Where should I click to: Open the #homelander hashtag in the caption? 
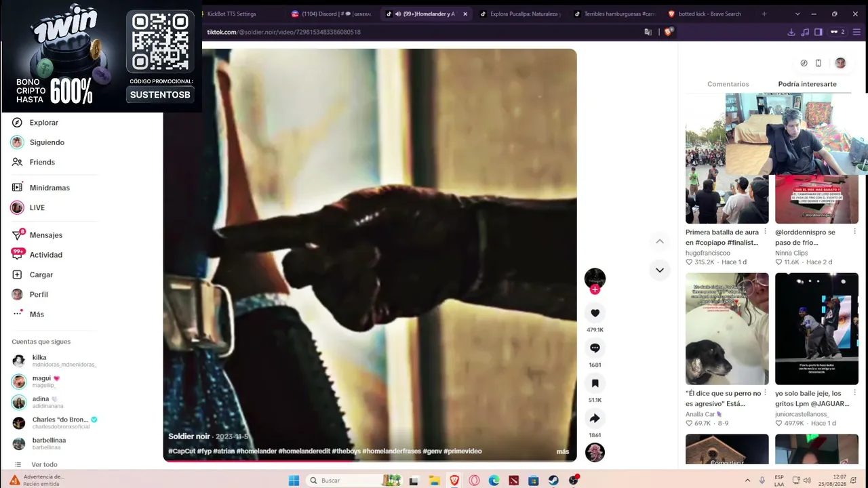coord(256,451)
